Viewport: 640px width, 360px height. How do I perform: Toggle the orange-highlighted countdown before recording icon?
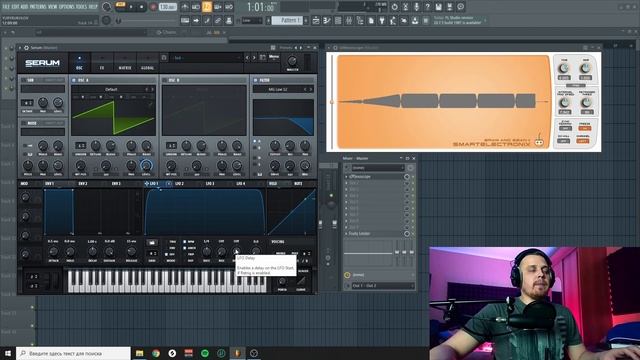[207, 7]
